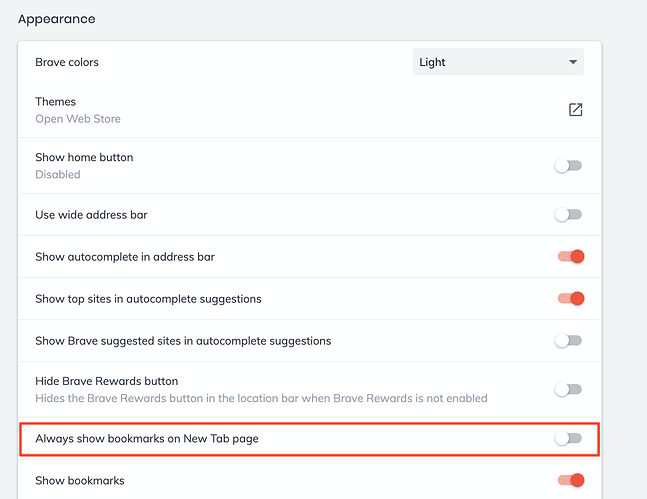Click the Open Web Store text

(x=78, y=119)
